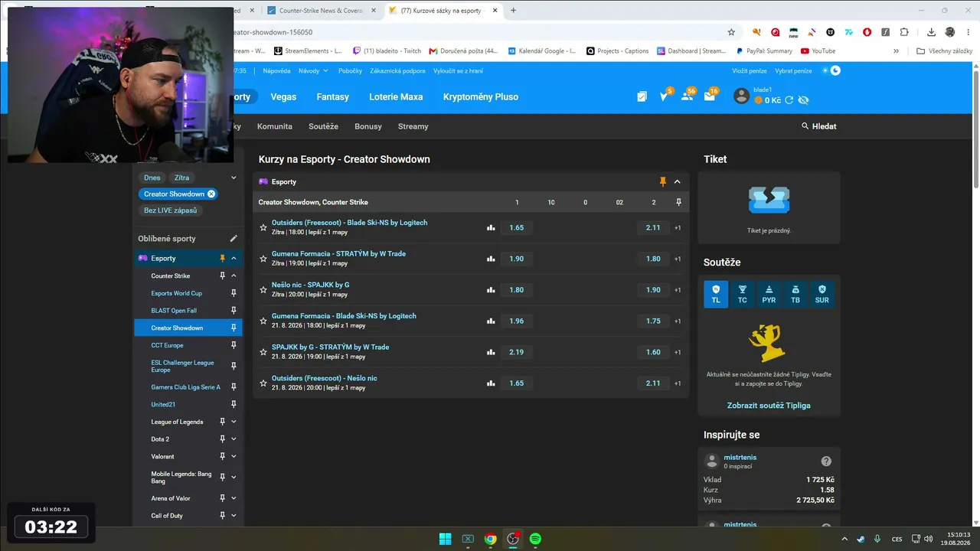Show more bets for Nešlo nic - SPAJKK

coord(678,290)
